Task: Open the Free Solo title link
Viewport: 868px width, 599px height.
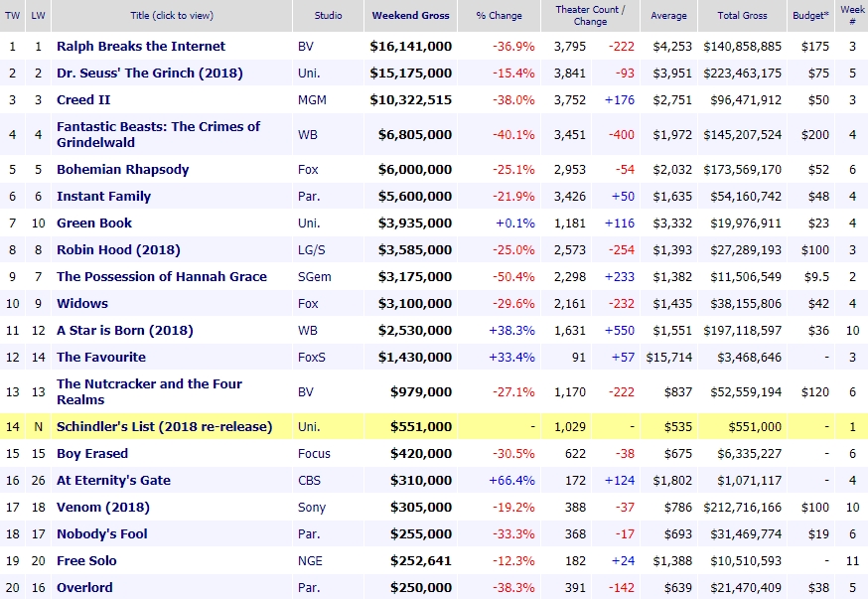Action: click(86, 561)
